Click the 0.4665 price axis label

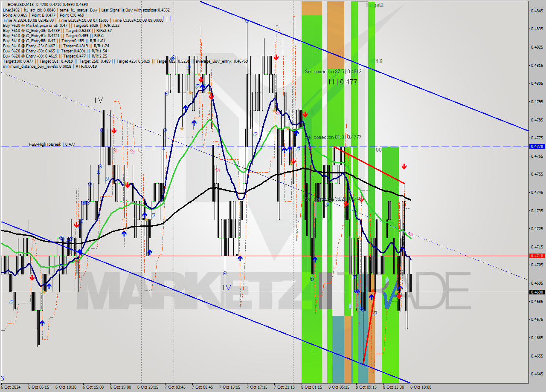(x=537, y=337)
